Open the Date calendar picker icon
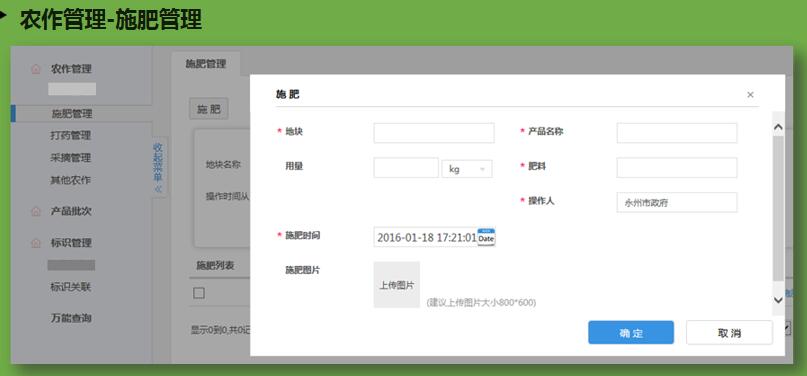 click(x=486, y=237)
